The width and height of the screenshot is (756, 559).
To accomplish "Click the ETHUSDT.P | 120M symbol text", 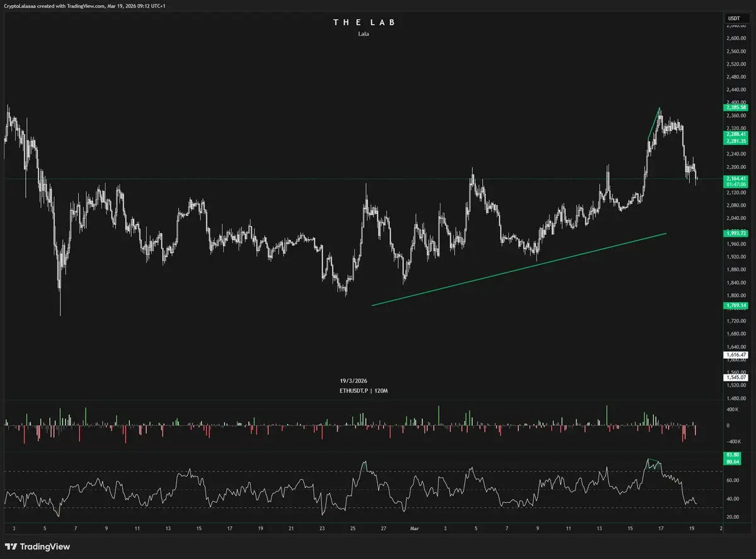I will (x=364, y=391).
